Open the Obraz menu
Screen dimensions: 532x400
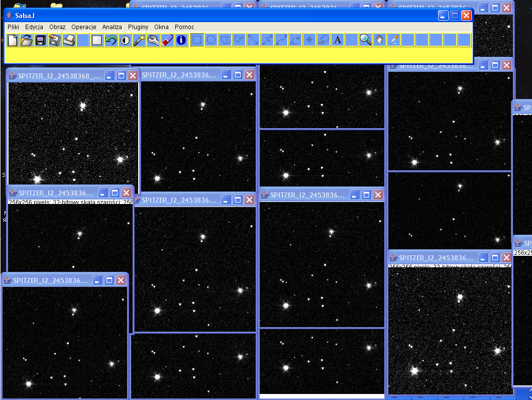tap(57, 27)
